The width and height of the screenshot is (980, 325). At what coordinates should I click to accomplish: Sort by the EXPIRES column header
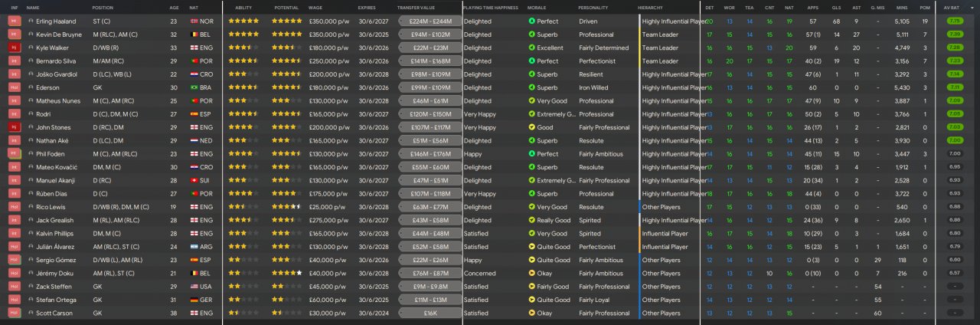(x=366, y=7)
